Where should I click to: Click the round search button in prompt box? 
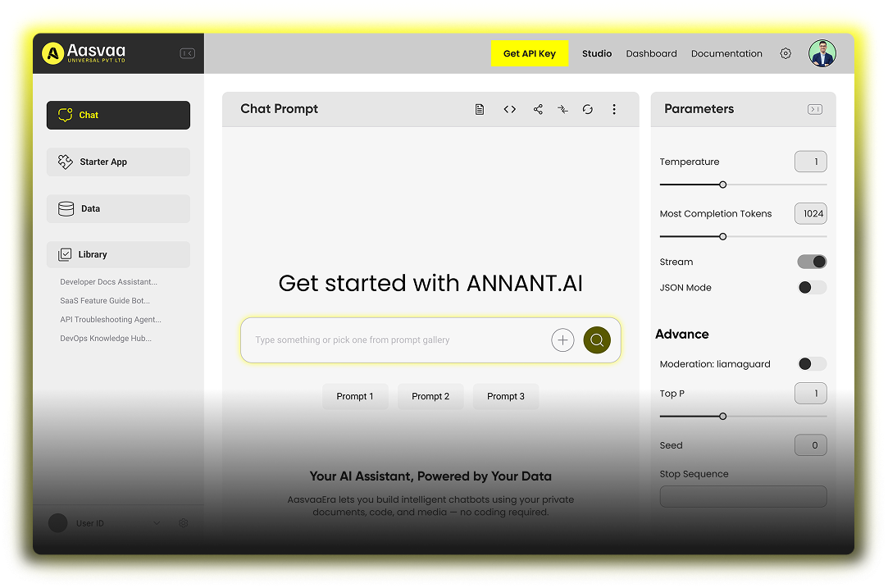[x=597, y=340]
